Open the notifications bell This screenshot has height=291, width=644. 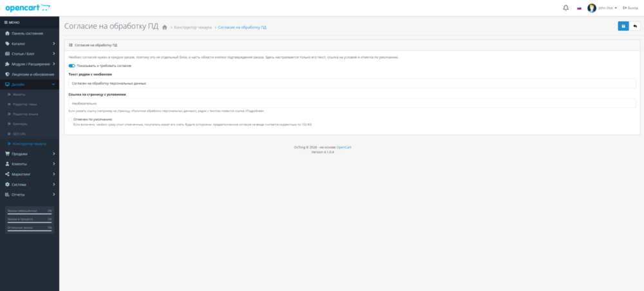pyautogui.click(x=565, y=8)
